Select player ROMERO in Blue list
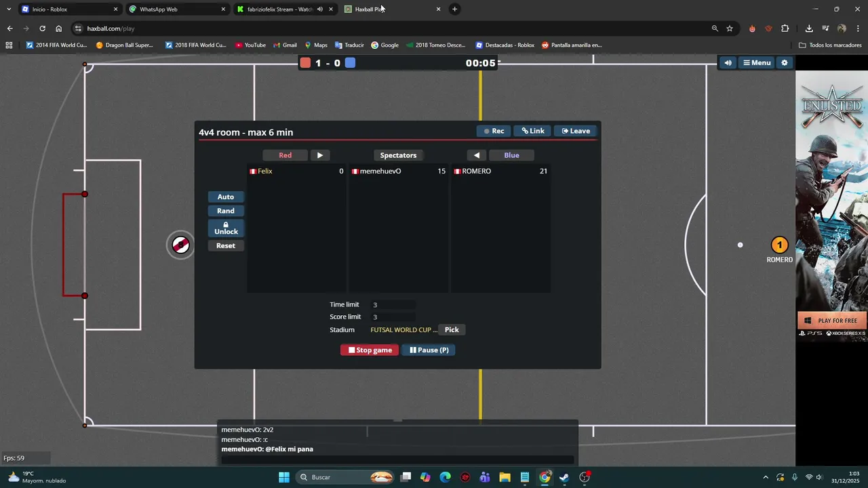The image size is (868, 488). pos(500,171)
